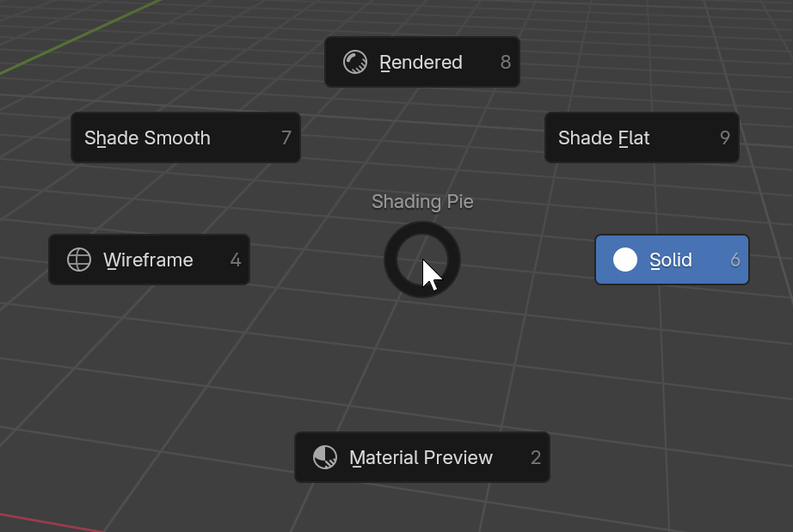Image resolution: width=793 pixels, height=532 pixels.
Task: Click the Material Preview sphere icon
Action: (325, 457)
